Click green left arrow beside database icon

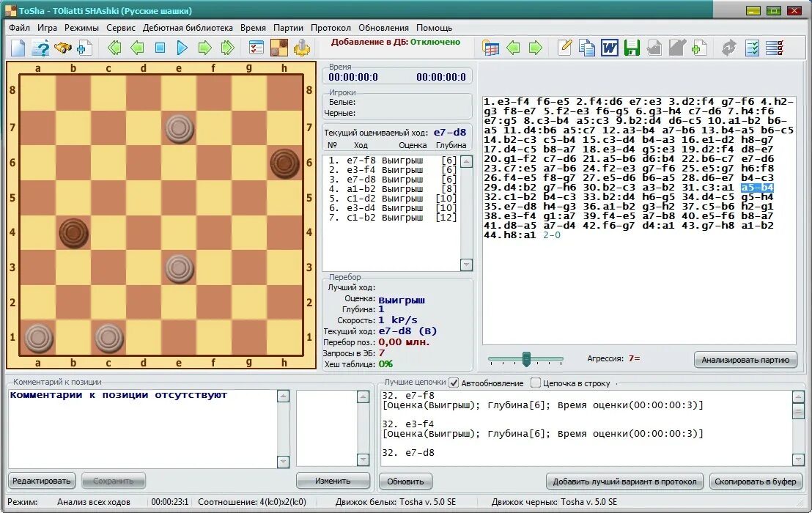[513, 48]
